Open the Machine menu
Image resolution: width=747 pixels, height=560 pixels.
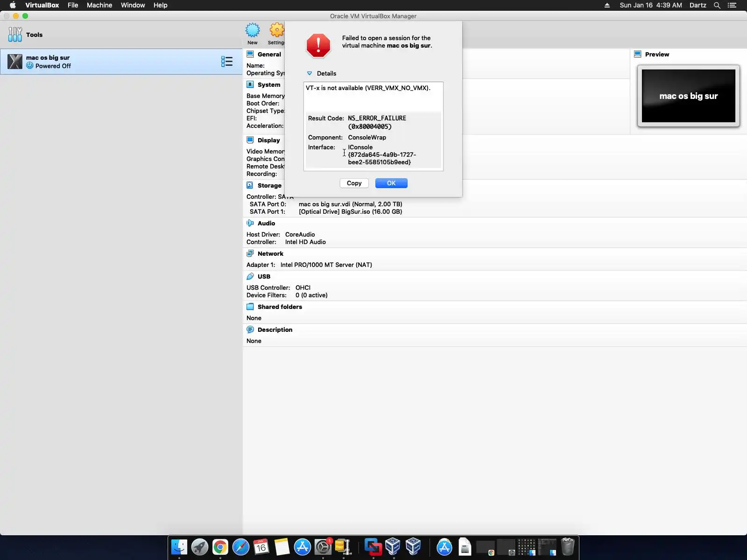[99, 5]
